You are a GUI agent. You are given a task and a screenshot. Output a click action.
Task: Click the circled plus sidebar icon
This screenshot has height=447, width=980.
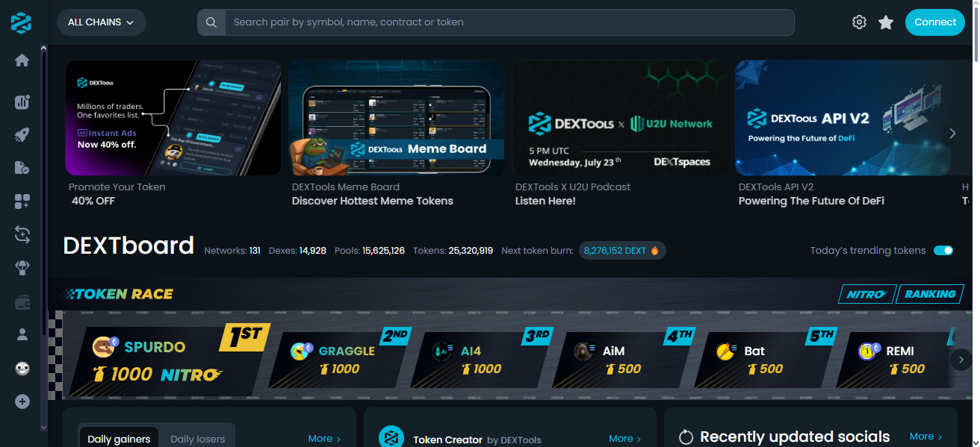(22, 401)
